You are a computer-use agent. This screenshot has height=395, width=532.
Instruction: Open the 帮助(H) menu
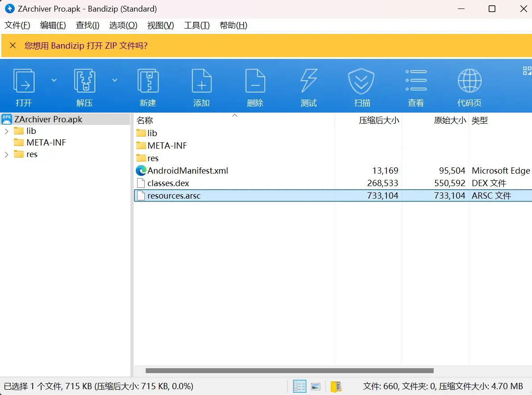pos(234,25)
